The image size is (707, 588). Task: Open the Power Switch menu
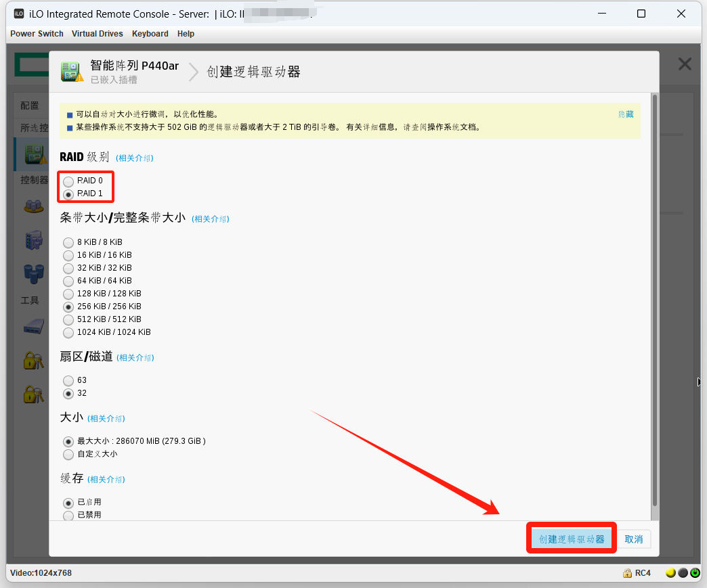[37, 34]
